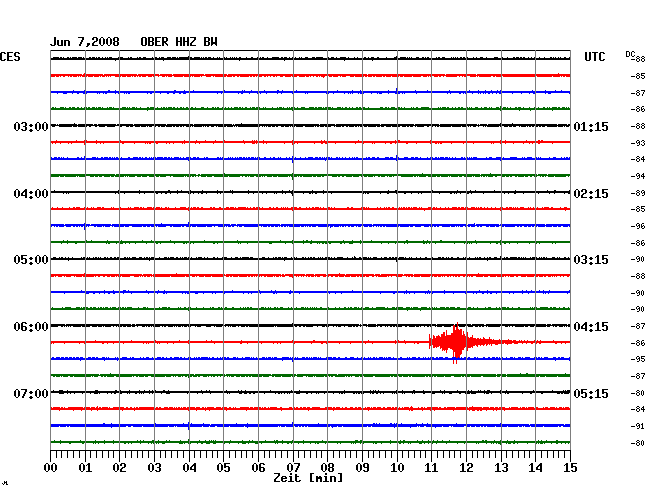
Task: Click the minute-axis tick label '05'
Action: tap(223, 468)
